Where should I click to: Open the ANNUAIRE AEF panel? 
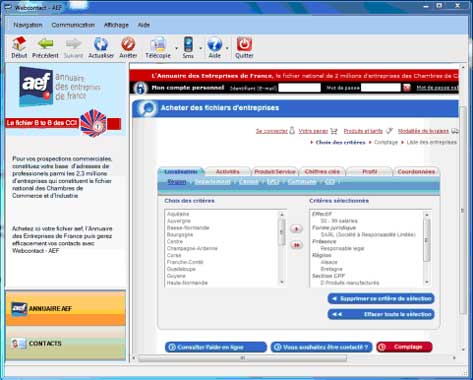(x=66, y=308)
